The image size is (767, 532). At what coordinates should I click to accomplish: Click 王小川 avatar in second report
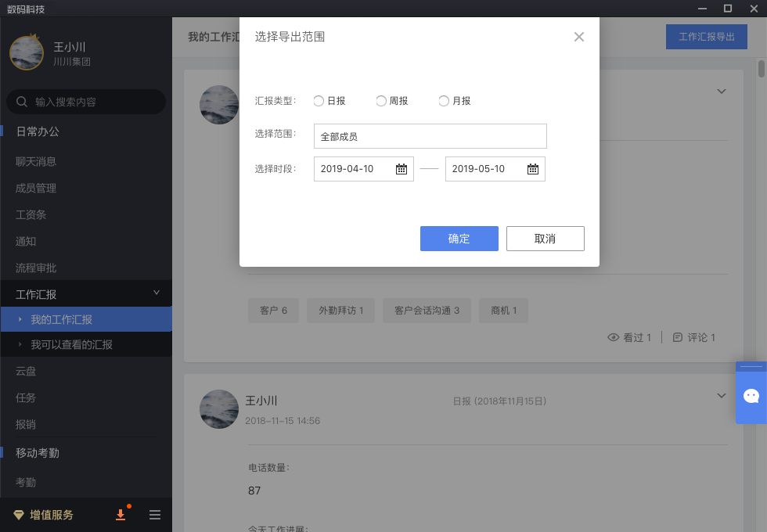pyautogui.click(x=219, y=409)
